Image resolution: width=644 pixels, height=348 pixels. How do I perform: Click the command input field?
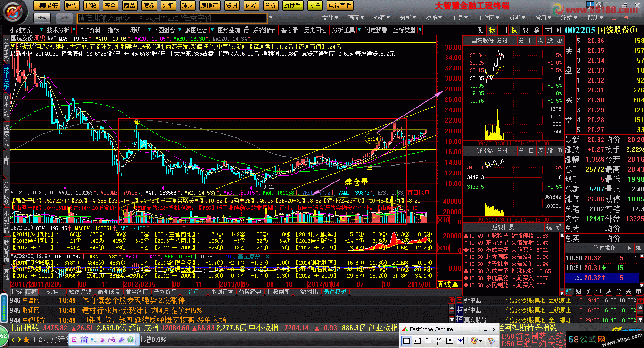[x=172, y=18]
